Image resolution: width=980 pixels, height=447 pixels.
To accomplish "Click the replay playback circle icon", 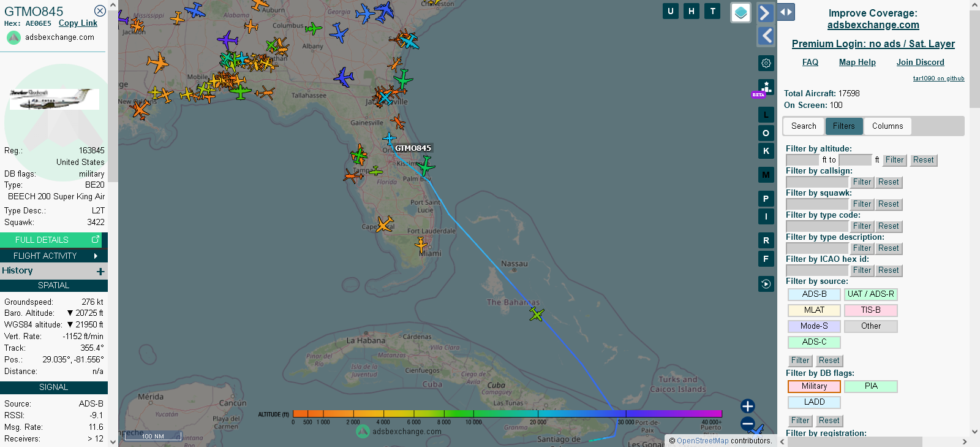I will point(766,284).
